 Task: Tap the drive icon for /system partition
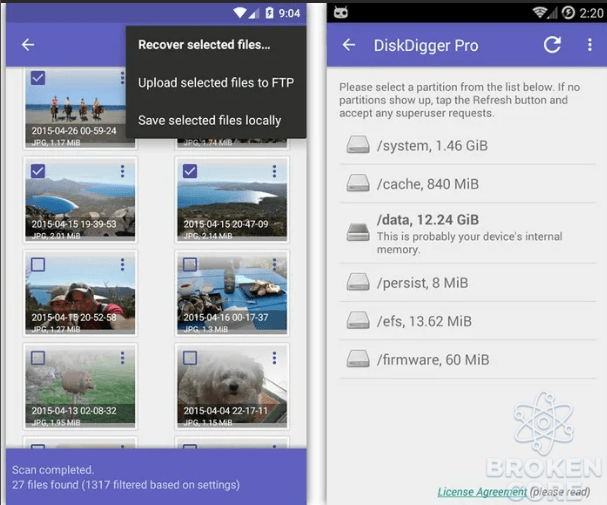(358, 144)
